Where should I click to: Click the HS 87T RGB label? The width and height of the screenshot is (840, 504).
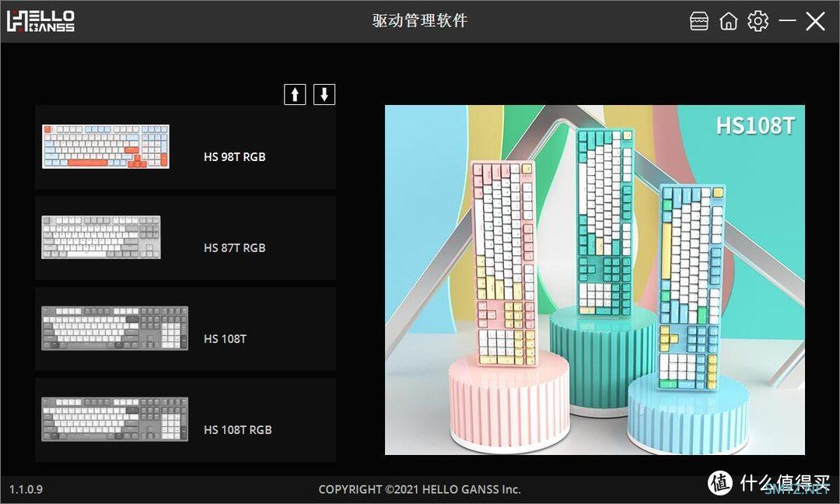(235, 248)
